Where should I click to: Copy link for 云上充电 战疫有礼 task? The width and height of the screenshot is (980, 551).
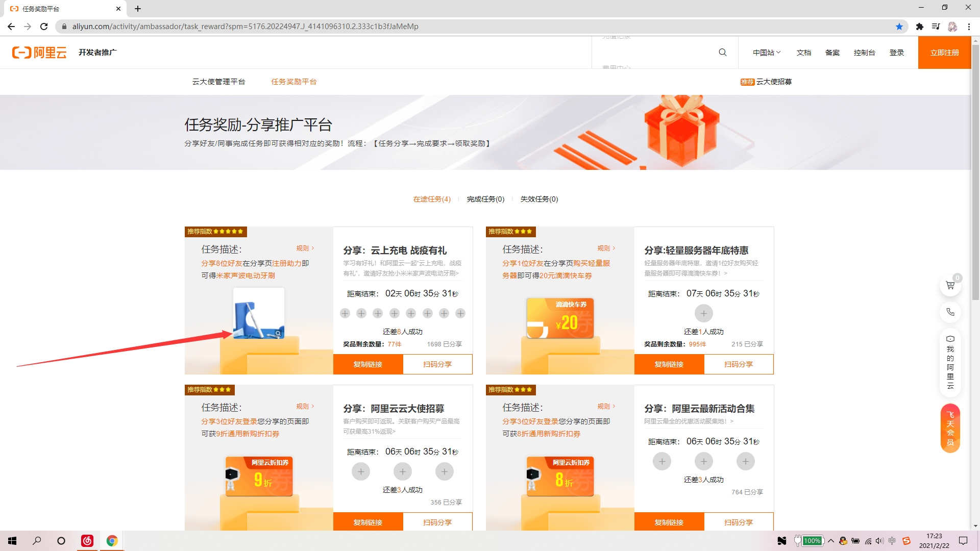coord(368,364)
